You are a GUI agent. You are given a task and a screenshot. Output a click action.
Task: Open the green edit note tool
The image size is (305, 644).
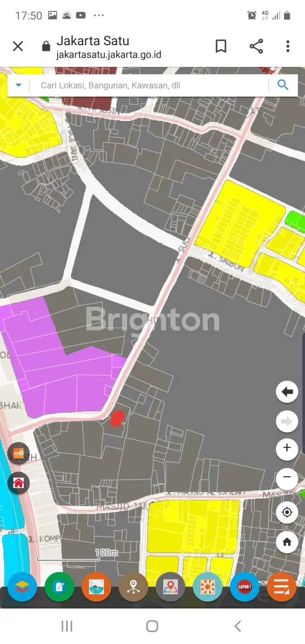pyautogui.click(x=59, y=587)
